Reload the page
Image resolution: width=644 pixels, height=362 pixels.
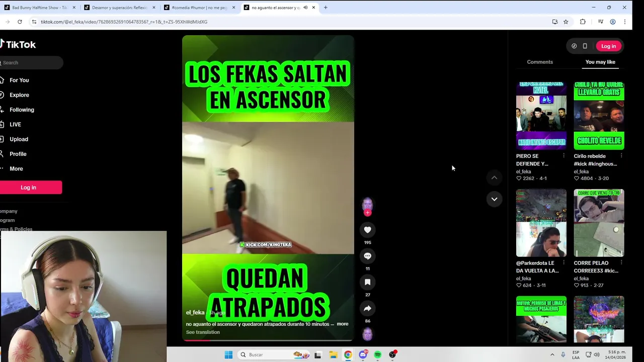coord(20,22)
